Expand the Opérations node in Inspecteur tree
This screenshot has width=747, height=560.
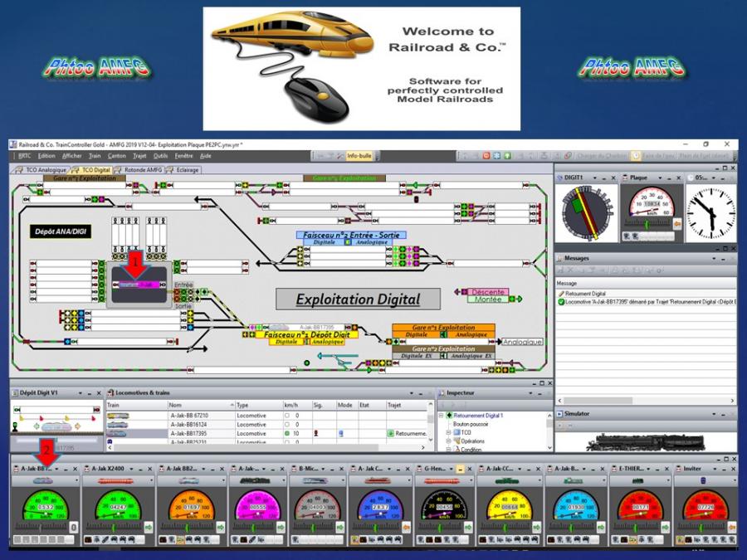click(449, 441)
